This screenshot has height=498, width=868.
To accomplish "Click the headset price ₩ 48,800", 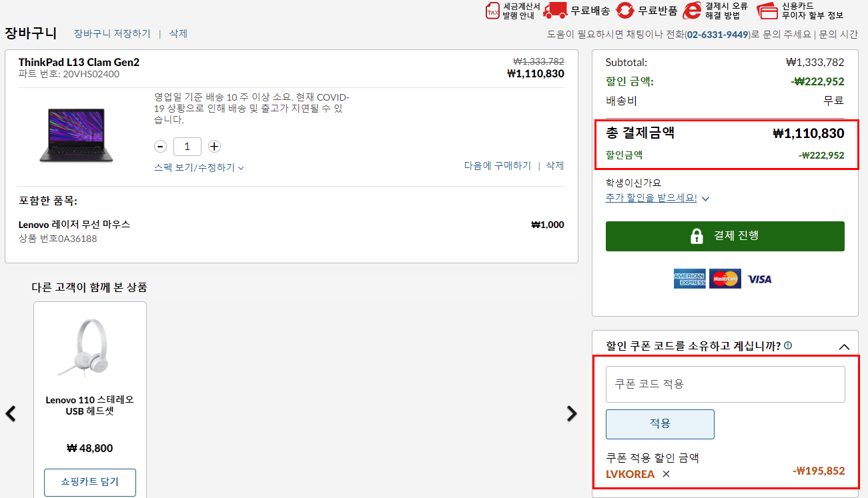I will [x=90, y=448].
